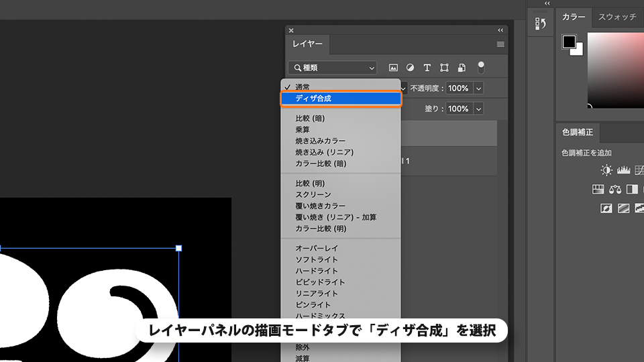Collapse the right panel dock arrows

(547, 3)
